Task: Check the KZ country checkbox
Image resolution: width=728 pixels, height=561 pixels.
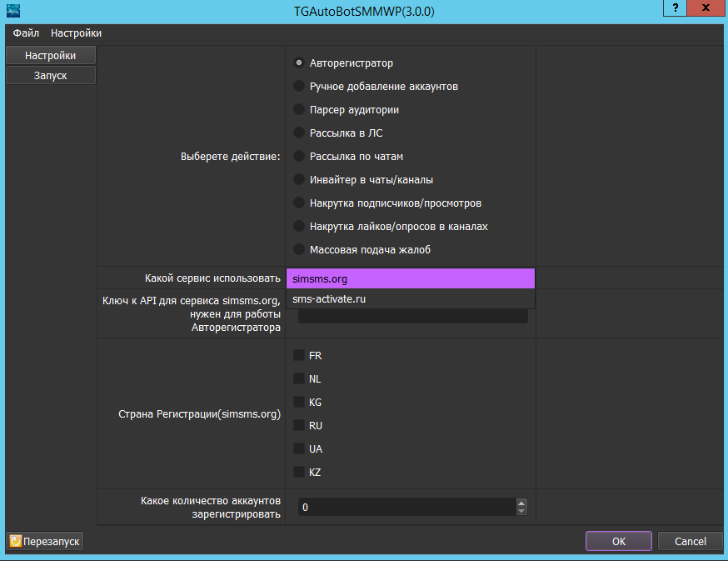Action: (299, 473)
